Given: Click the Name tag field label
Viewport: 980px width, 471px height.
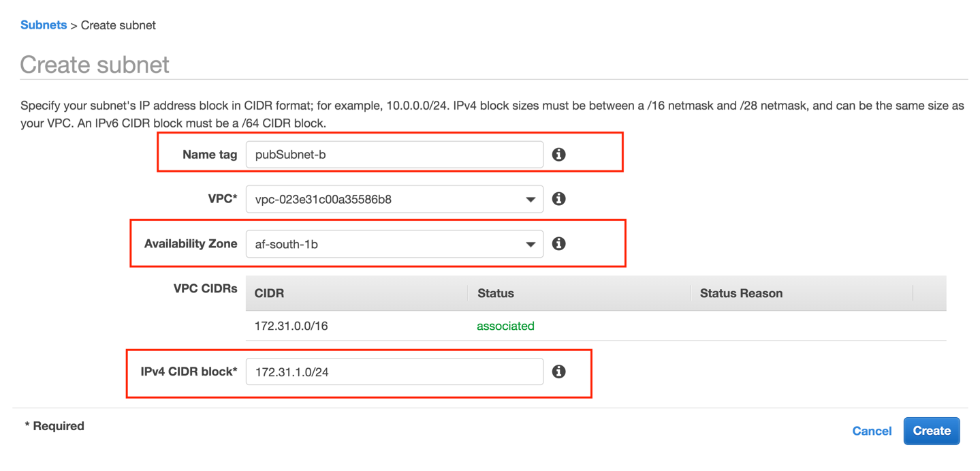Looking at the screenshot, I should point(210,155).
